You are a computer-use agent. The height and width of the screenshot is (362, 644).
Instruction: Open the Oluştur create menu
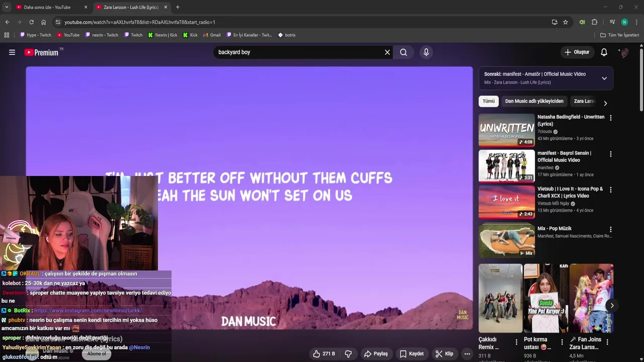(x=577, y=52)
